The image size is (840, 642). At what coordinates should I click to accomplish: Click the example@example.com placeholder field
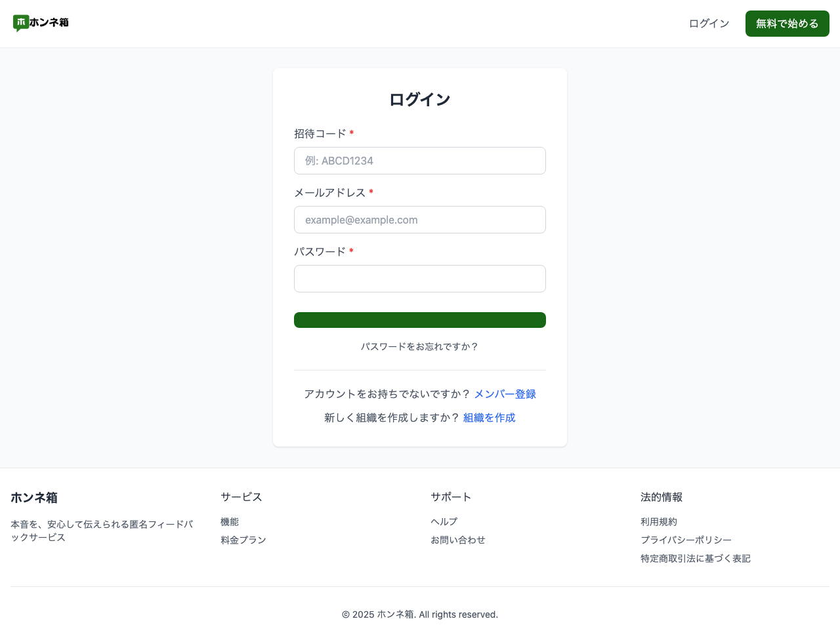(x=419, y=220)
